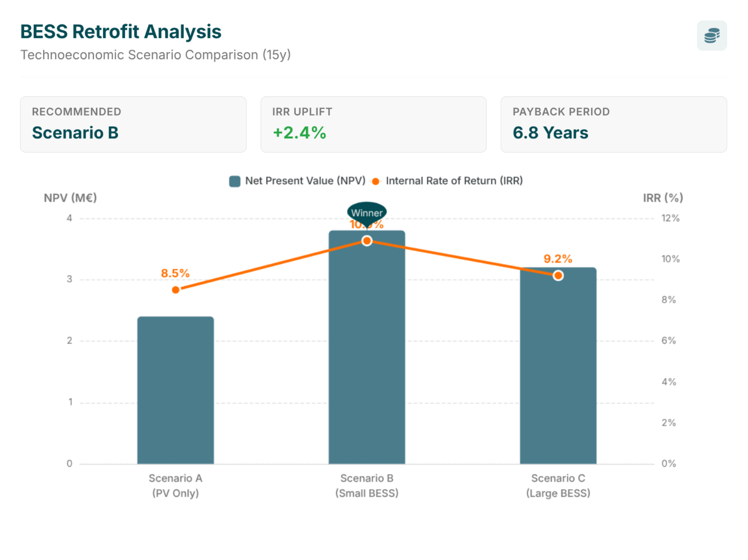Click the orange IRR legend dot
This screenshot has height=560, width=748.
[x=376, y=181]
